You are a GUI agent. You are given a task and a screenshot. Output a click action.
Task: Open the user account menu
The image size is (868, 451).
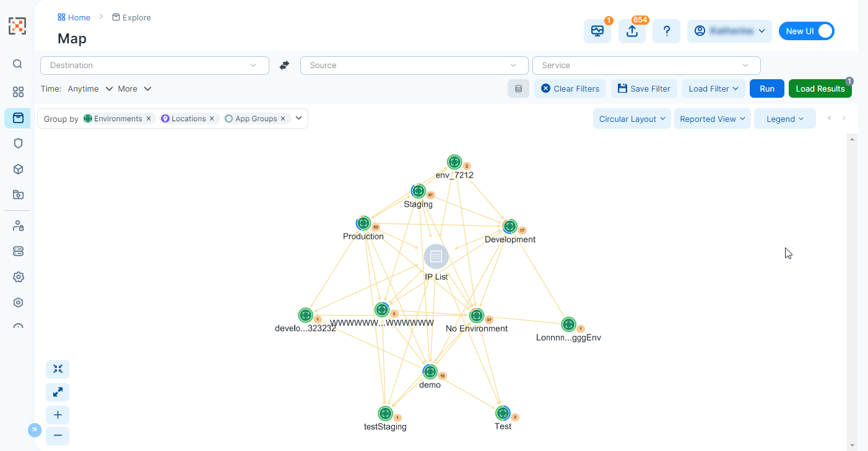point(729,31)
